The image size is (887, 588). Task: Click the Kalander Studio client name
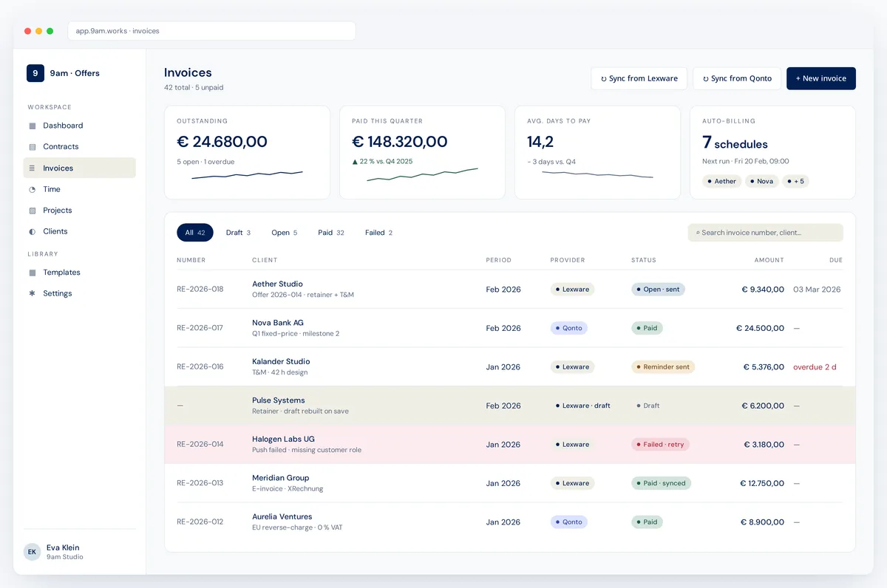(281, 362)
